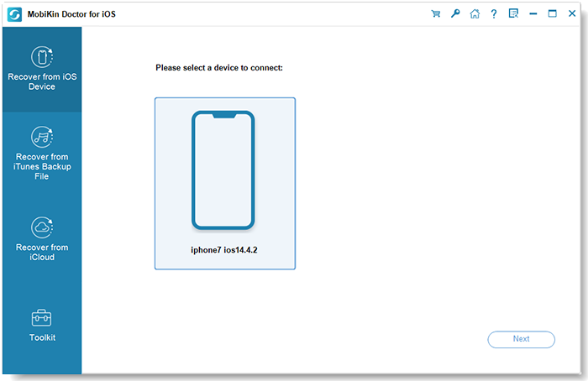Go to the home icon
The height and width of the screenshot is (381, 588).
tap(475, 14)
